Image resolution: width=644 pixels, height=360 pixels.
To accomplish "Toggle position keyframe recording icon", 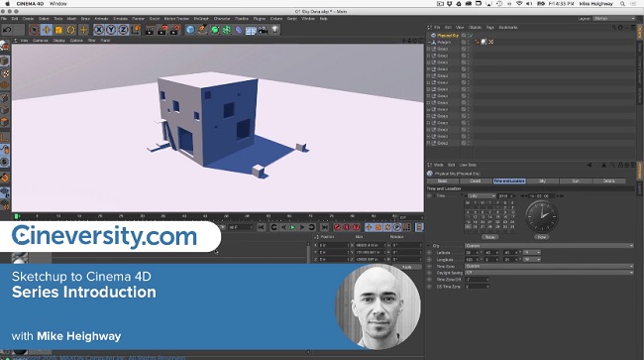I will pos(369,227).
